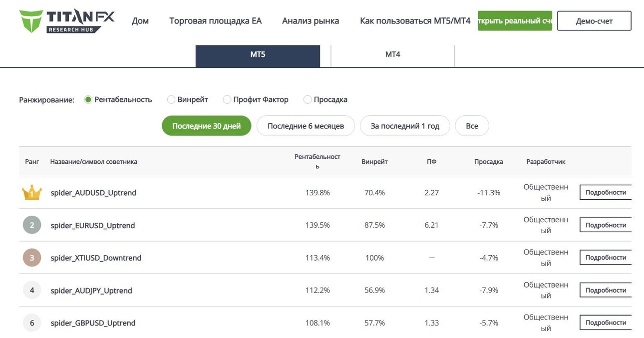The height and width of the screenshot is (338, 644).
Task: Open Подробности for spider_XTIUSD_Downtrend
Action: click(606, 257)
